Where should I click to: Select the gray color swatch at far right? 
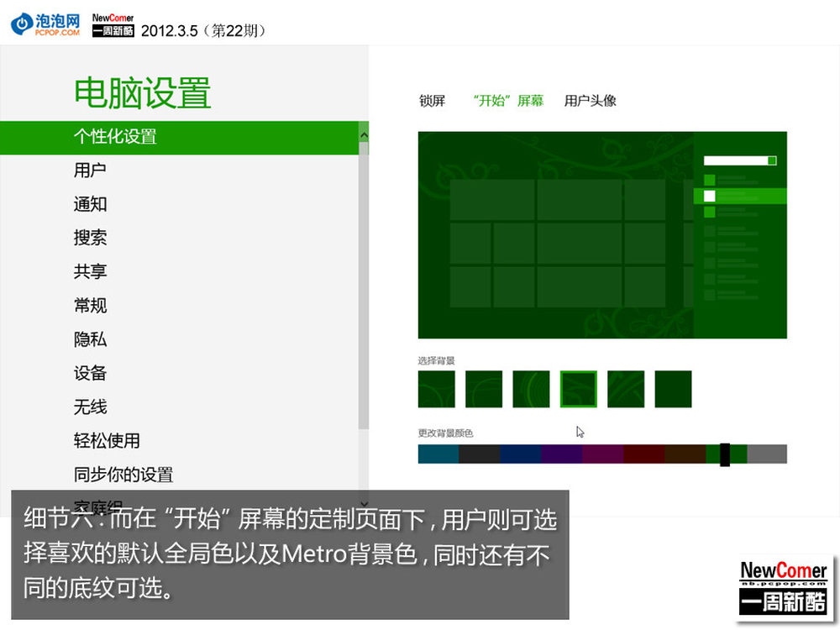tap(767, 454)
